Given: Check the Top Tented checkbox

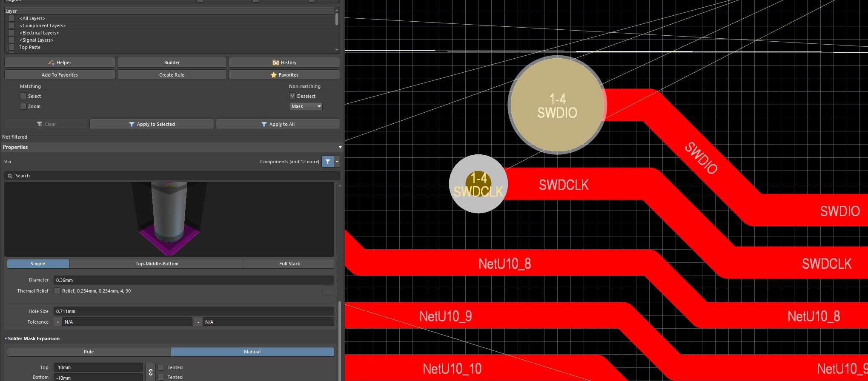Looking at the screenshot, I should [161, 367].
